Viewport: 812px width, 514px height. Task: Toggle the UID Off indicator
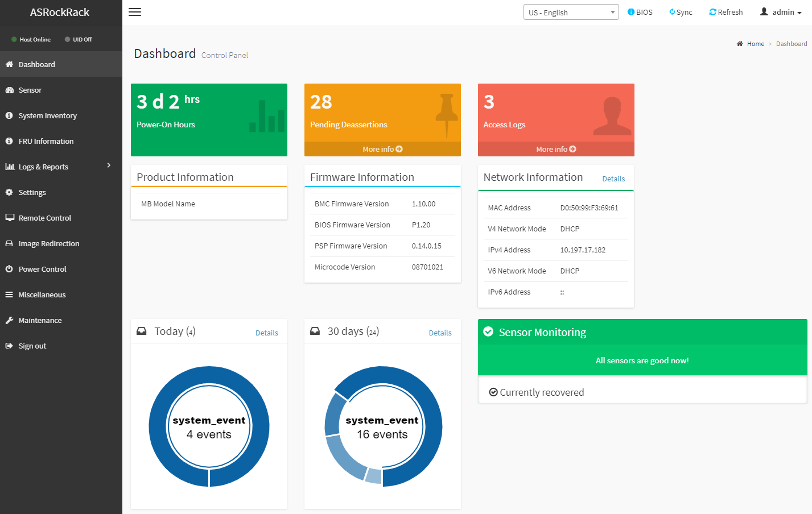pos(79,39)
